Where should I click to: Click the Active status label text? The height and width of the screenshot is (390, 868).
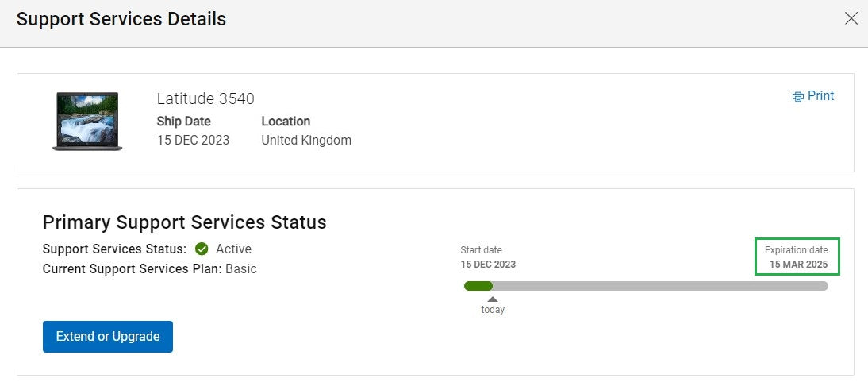pyautogui.click(x=233, y=249)
